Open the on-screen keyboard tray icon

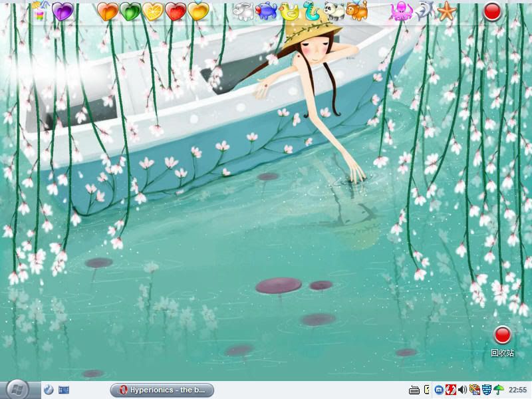coord(414,390)
